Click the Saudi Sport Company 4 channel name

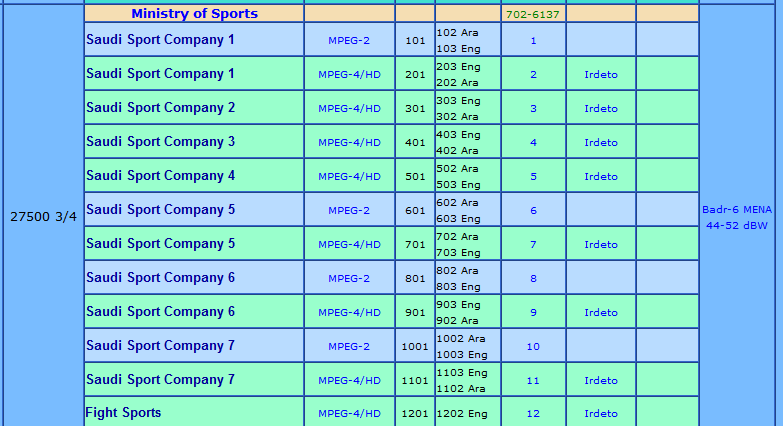pyautogui.click(x=161, y=176)
